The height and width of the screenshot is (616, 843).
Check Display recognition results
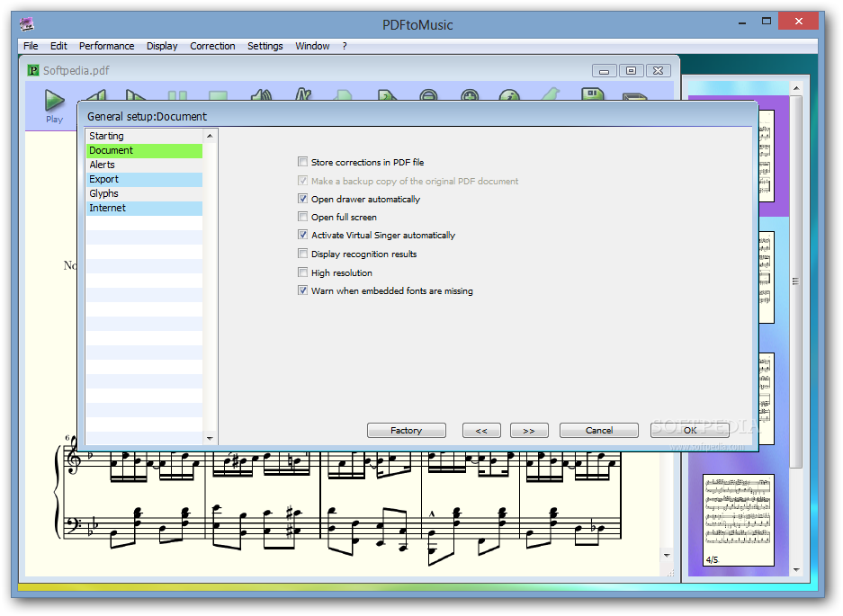302,254
